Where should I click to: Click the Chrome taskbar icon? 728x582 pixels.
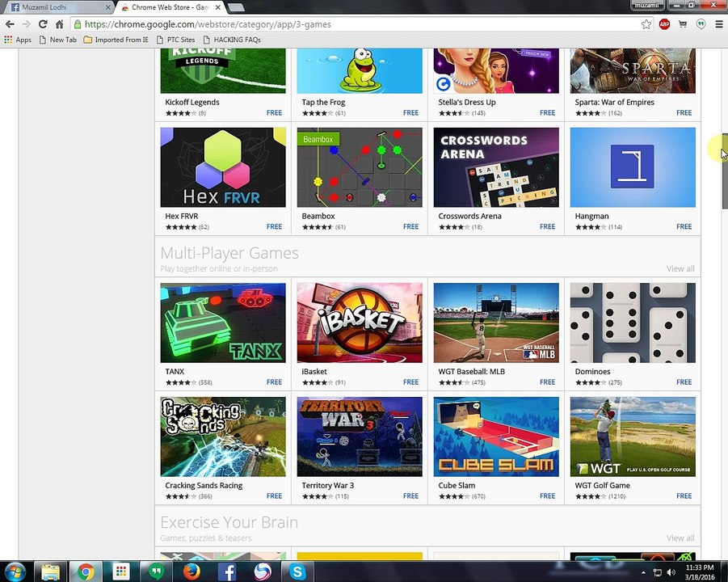pos(86,571)
